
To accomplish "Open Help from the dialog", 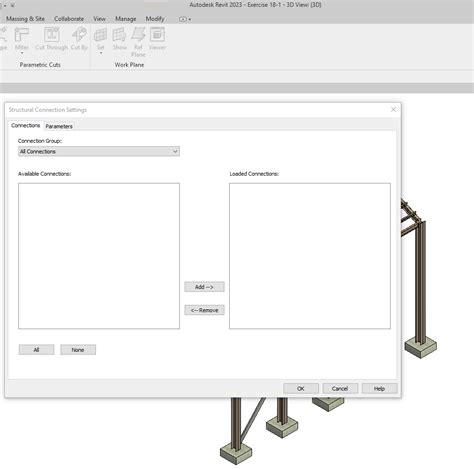I will pos(379,388).
